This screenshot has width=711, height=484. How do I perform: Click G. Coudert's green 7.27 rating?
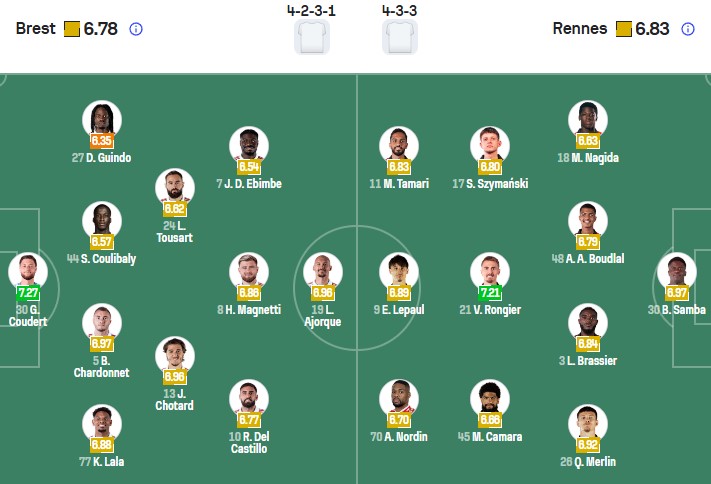coord(28,294)
